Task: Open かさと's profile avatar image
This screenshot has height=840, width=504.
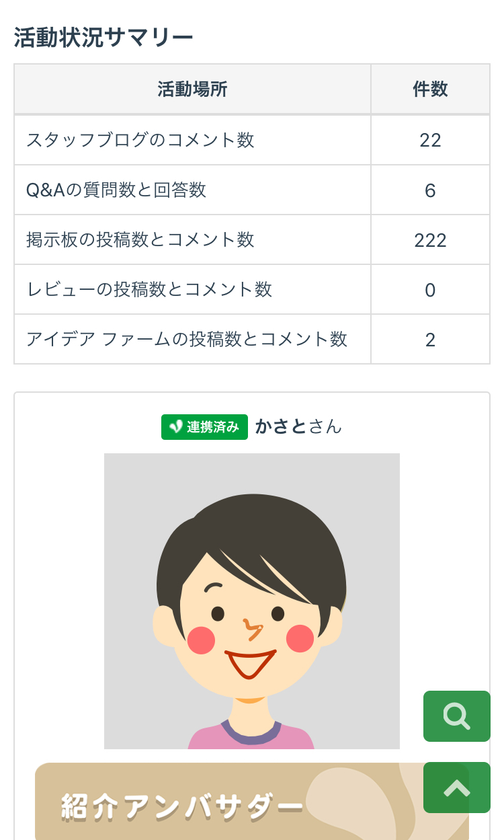Action: tap(251, 601)
